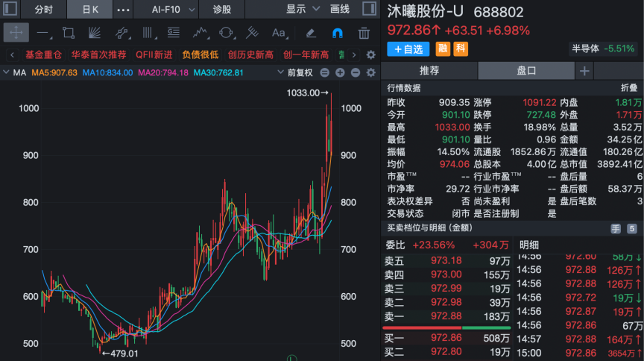Screen dimensions: 644x361
Task: Toggle the 手 unit button
Action: tap(615, 228)
